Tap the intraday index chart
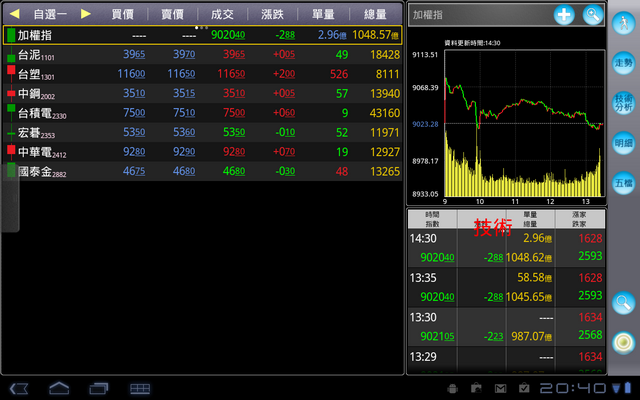Image resolution: width=640 pixels, height=400 pixels. tap(524, 123)
